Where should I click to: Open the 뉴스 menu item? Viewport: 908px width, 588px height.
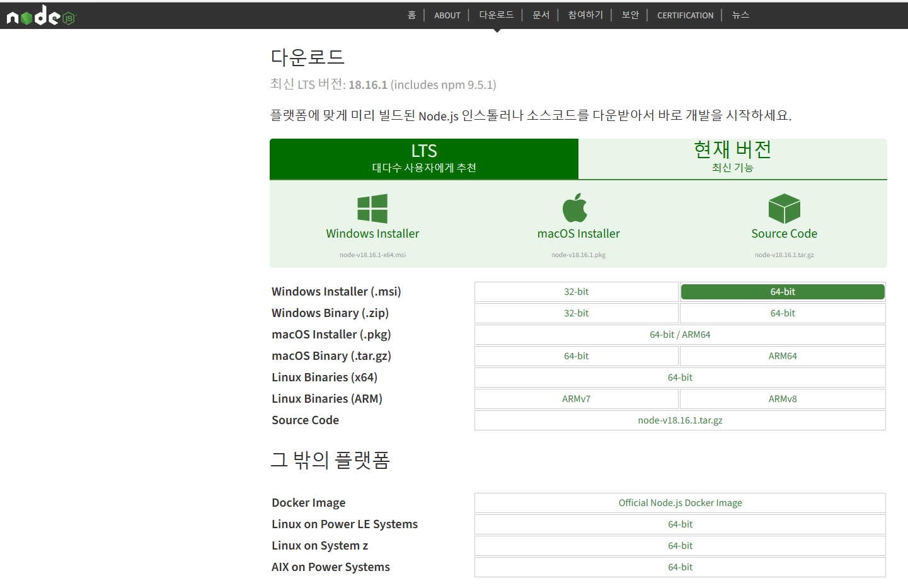click(740, 15)
